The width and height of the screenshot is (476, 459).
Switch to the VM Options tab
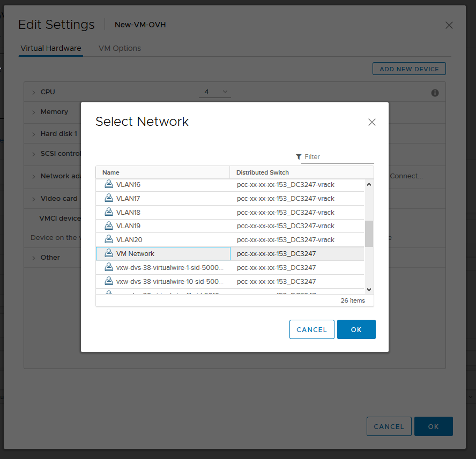(120, 48)
